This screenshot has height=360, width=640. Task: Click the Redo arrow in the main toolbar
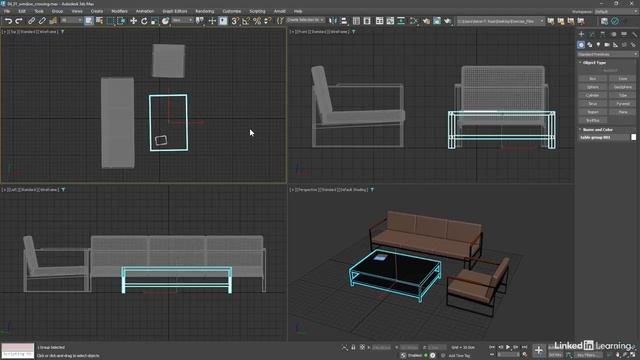coord(19,20)
